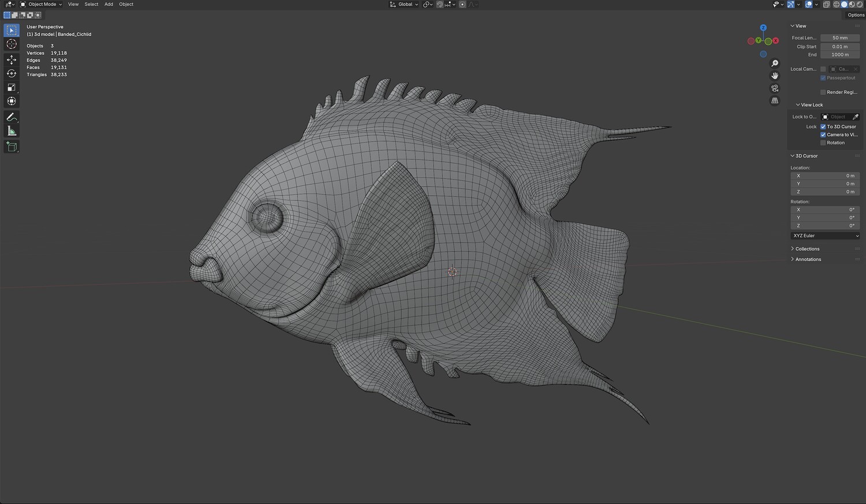
Task: Open the overlays options dropdown arrow
Action: pyautogui.click(x=816, y=4)
